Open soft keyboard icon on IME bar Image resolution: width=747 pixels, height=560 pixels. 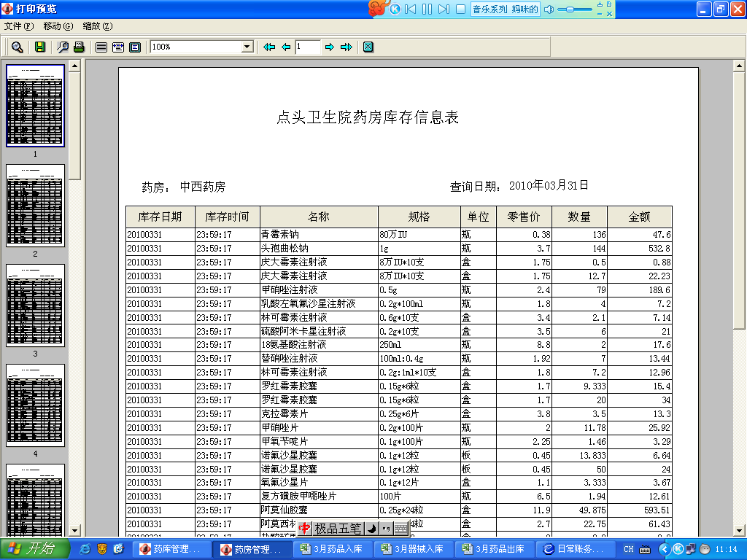pos(402,529)
